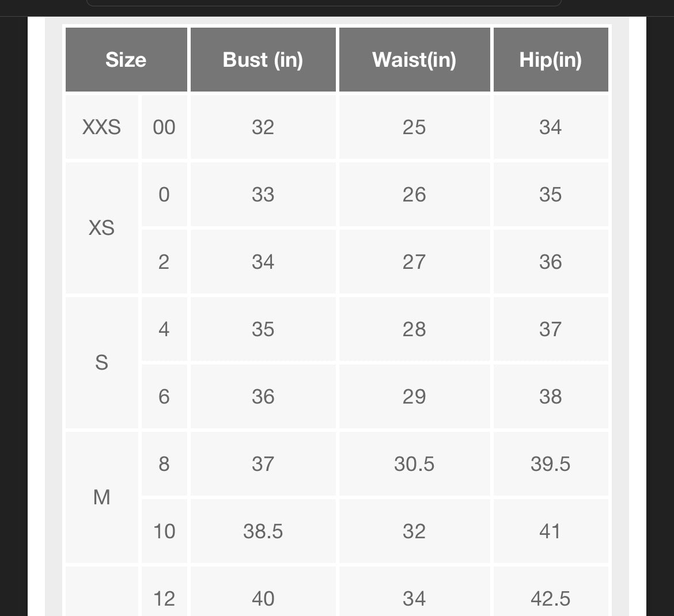674x616 pixels.
Task: Click the numeric size 6 cell
Action: coord(164,397)
